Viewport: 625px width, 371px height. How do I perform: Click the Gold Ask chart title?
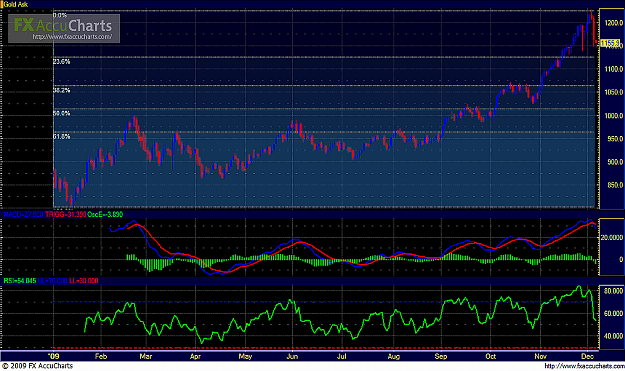tap(16, 4)
